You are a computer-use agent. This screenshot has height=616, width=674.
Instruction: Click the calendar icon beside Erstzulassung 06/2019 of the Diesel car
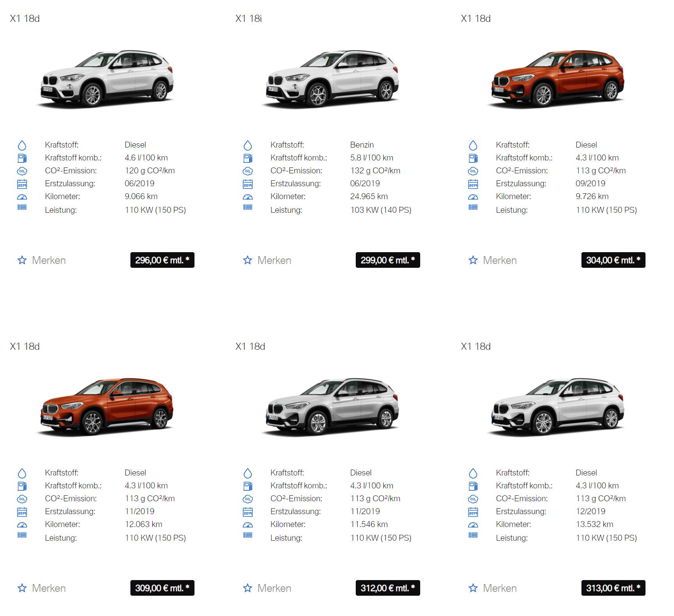coord(22,184)
